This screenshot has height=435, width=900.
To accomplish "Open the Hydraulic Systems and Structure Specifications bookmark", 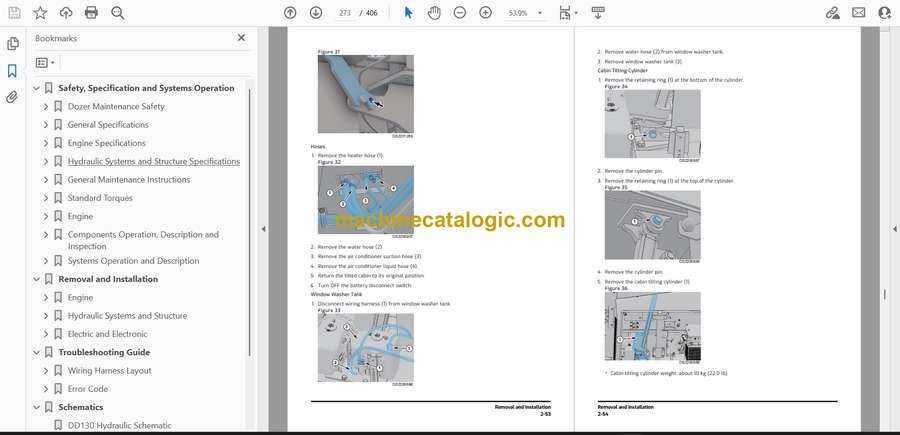I will (153, 161).
